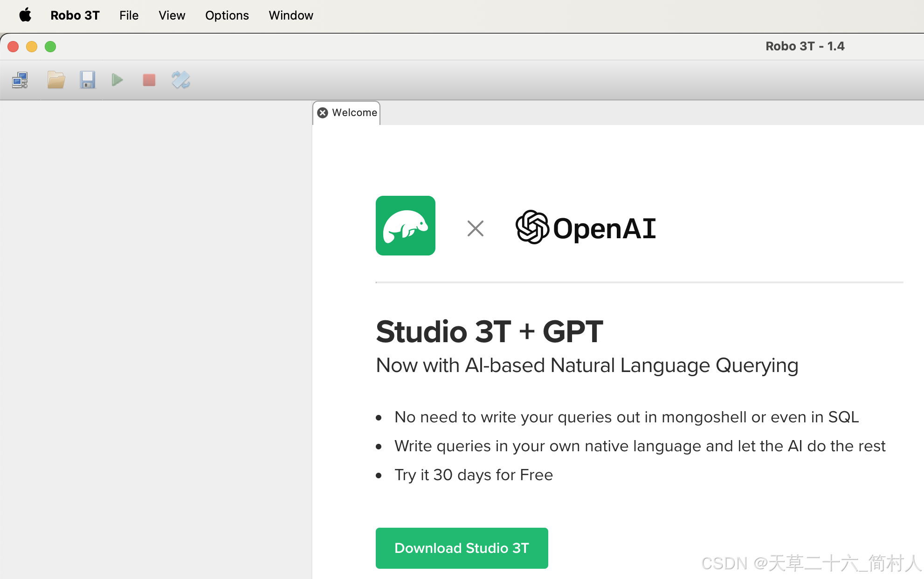Open the File menu
The width and height of the screenshot is (924, 579).
[129, 15]
